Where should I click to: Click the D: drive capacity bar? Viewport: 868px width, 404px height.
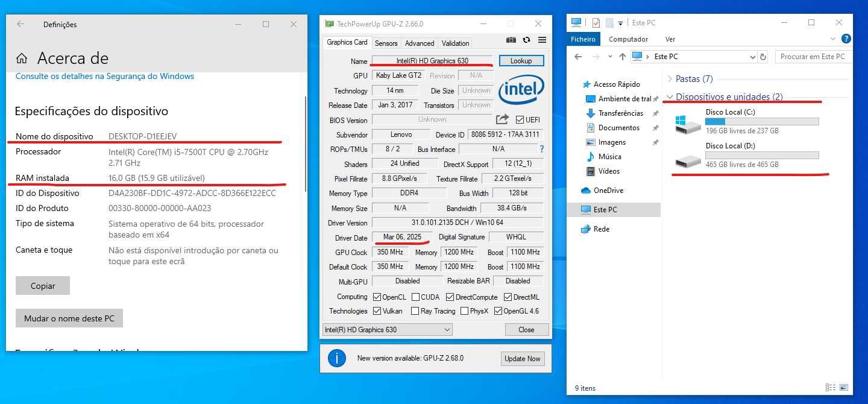point(762,156)
